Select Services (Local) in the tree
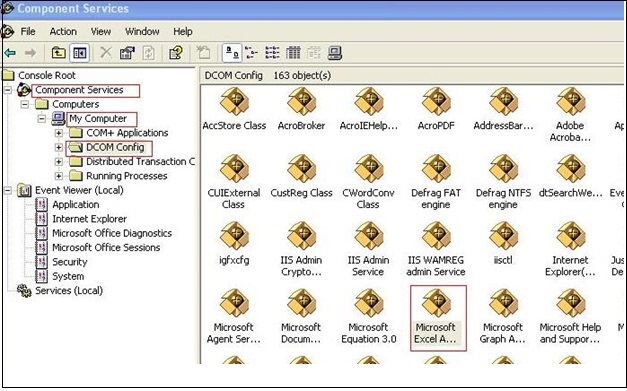Screen dimensions: 627x391 click(69, 291)
